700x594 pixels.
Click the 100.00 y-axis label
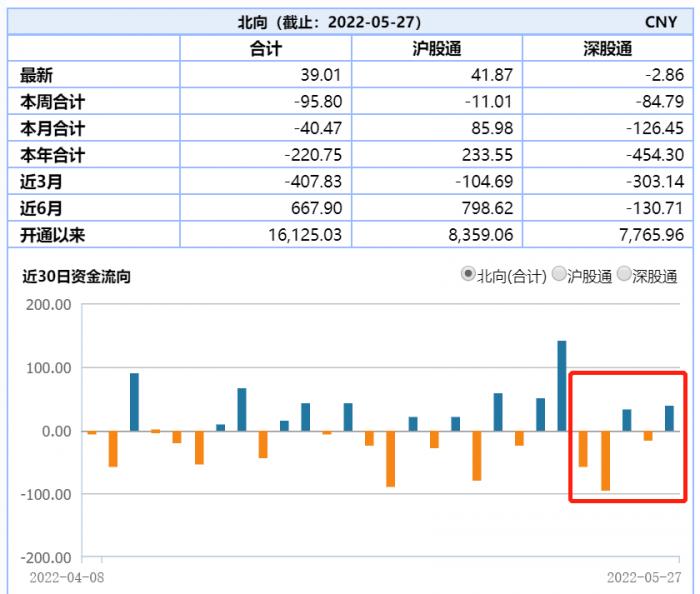click(48, 368)
